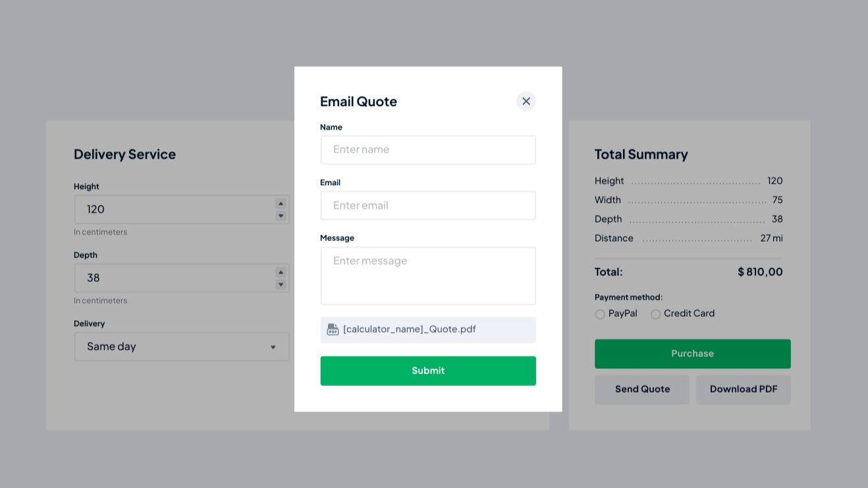Click the Send Quote button

[642, 389]
